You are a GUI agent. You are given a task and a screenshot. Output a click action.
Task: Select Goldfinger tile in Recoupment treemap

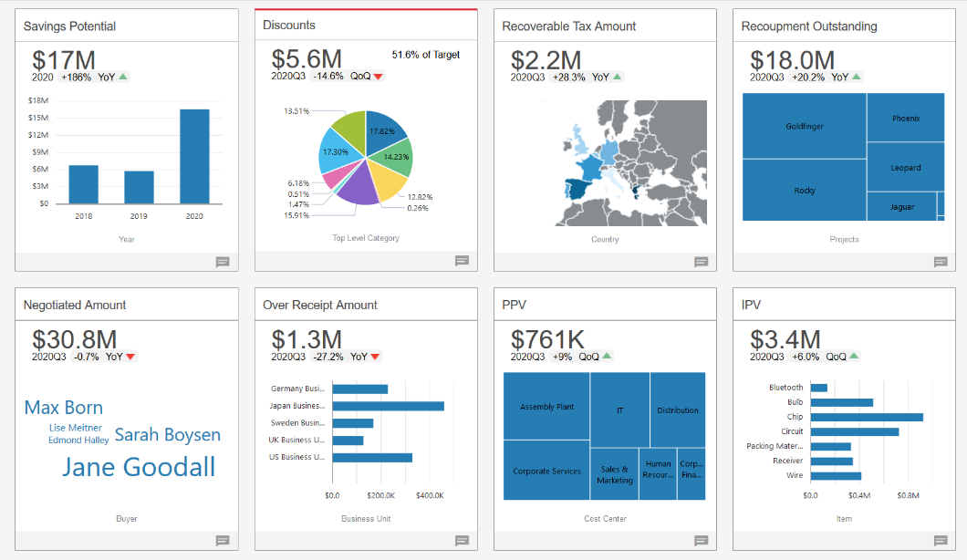point(805,126)
